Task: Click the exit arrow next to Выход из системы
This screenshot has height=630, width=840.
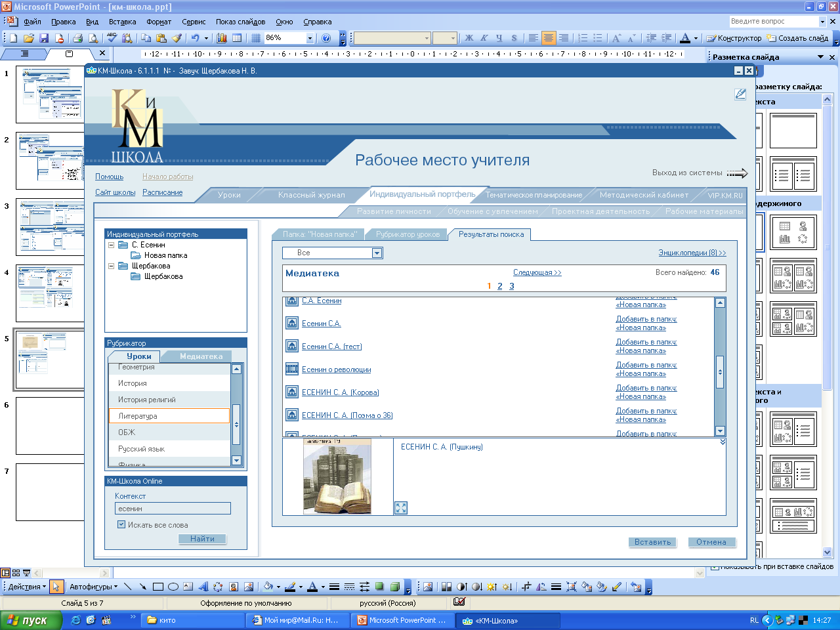Action: (737, 173)
